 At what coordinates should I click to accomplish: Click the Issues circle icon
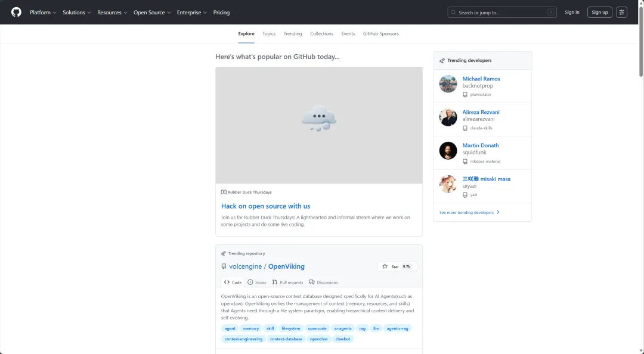pyautogui.click(x=250, y=282)
